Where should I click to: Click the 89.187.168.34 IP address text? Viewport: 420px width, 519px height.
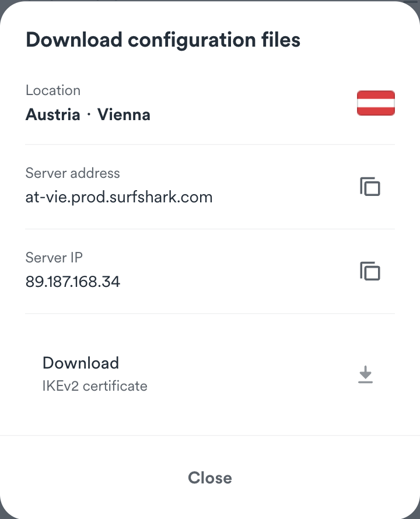73,282
